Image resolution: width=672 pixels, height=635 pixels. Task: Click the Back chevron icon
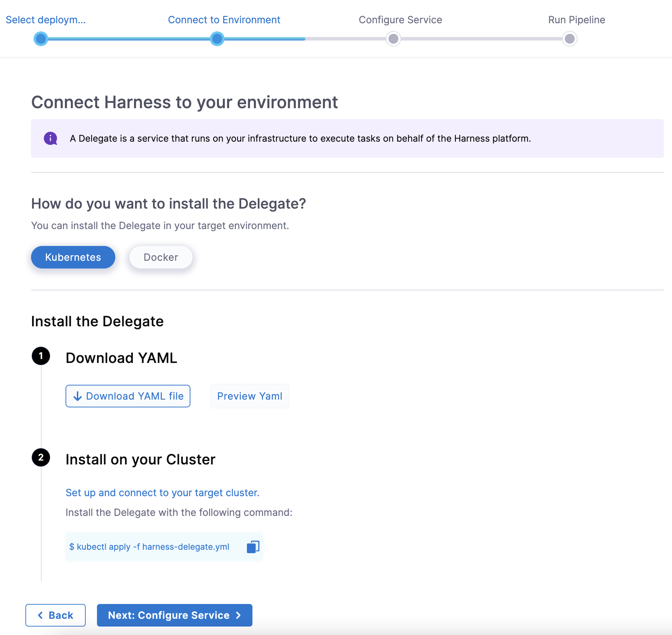point(41,615)
